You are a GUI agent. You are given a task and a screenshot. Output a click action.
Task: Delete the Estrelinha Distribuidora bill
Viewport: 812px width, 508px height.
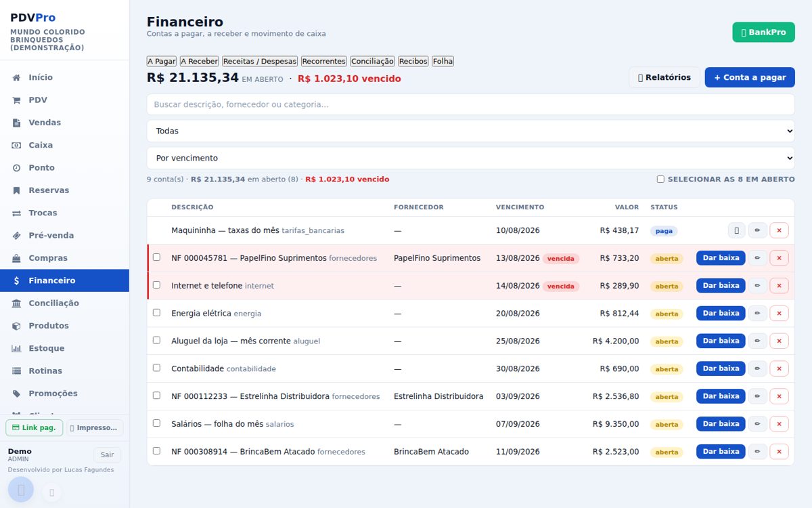779,396
